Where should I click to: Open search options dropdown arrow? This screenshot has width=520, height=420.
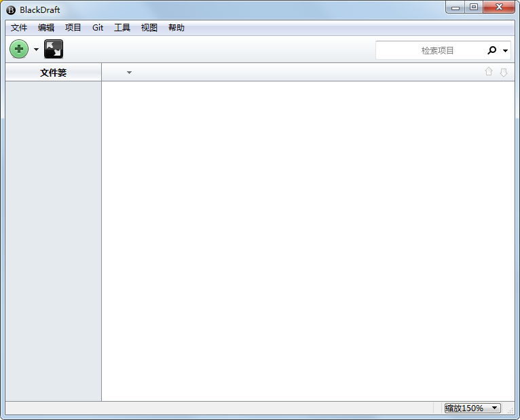click(505, 51)
